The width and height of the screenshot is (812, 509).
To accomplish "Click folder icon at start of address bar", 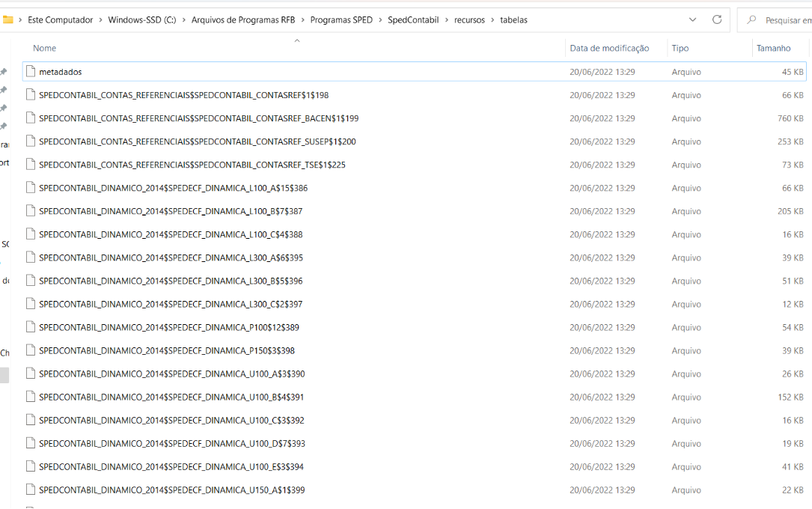I will tap(7, 19).
